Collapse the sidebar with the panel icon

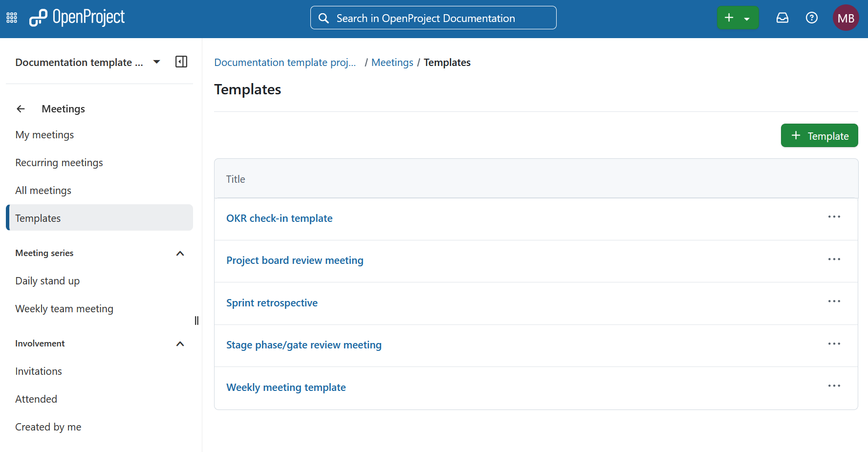point(181,62)
